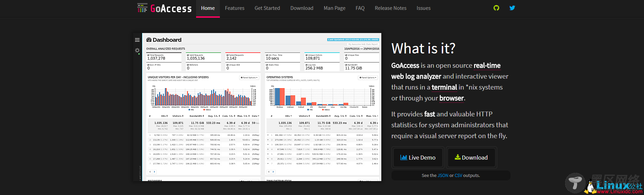Click the Live Demo button

[418, 158]
